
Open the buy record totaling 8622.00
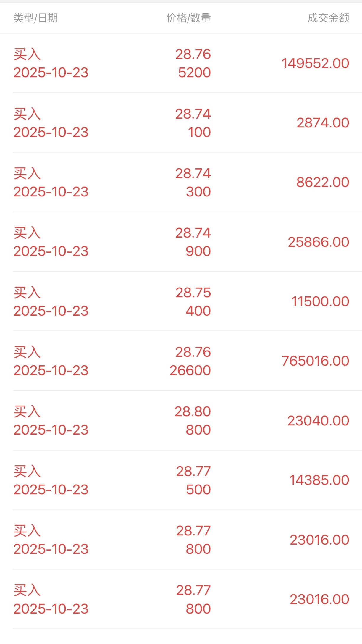pyautogui.click(x=323, y=182)
